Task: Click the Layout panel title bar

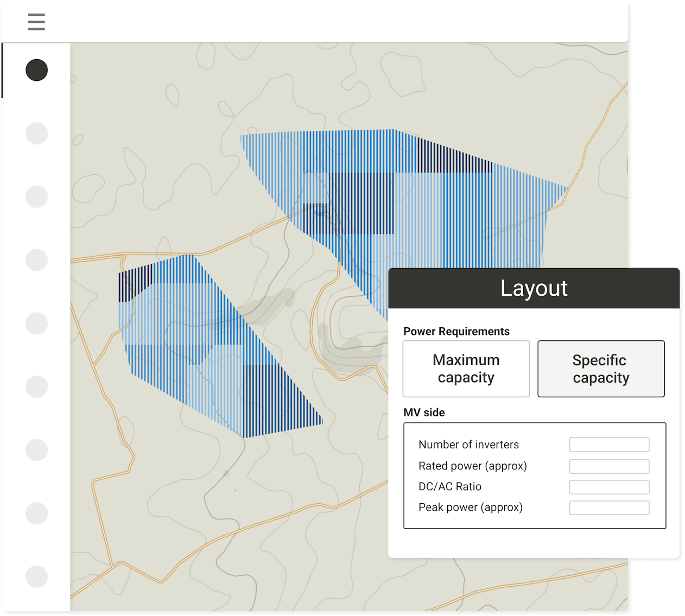Action: click(534, 288)
